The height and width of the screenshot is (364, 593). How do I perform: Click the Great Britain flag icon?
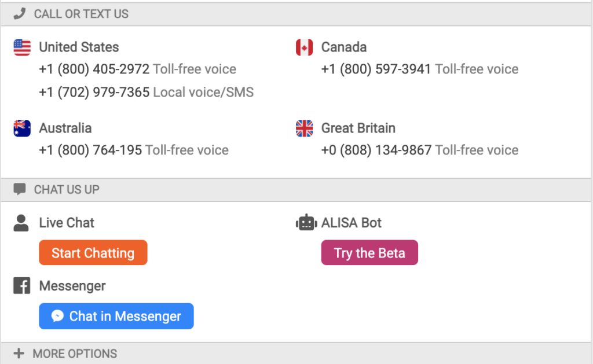(304, 128)
